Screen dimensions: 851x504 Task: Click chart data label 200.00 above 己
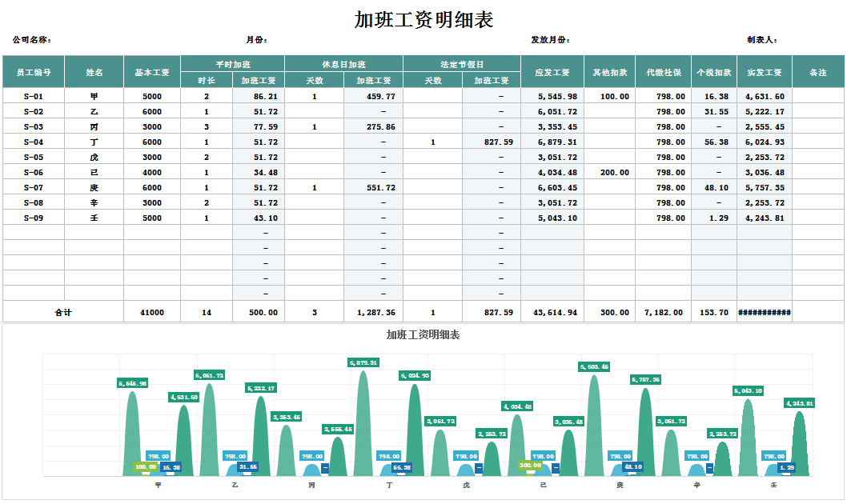pos(530,465)
